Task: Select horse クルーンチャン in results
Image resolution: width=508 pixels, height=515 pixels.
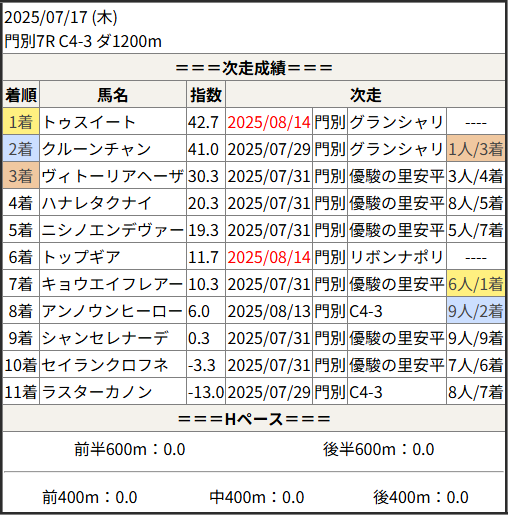Action: 96,149
